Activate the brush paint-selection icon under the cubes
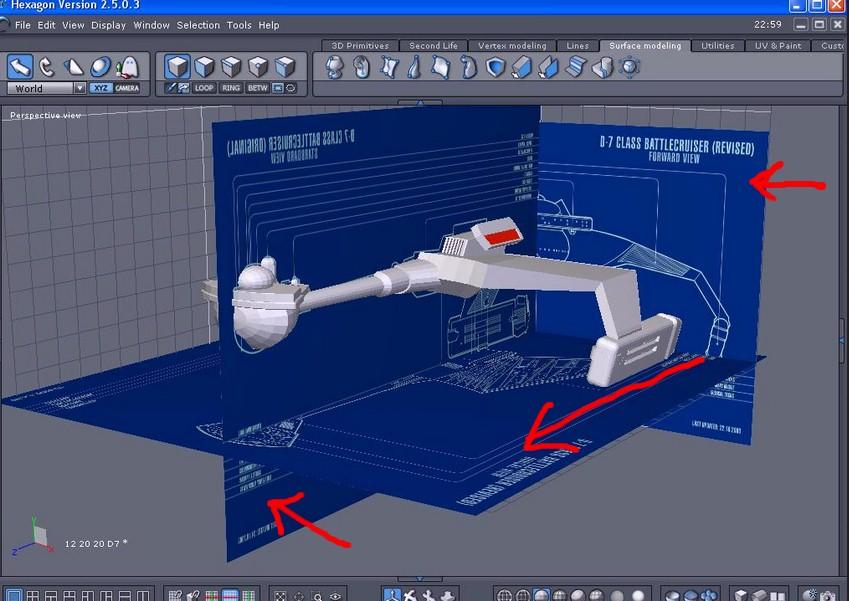The image size is (849, 601). pos(171,88)
